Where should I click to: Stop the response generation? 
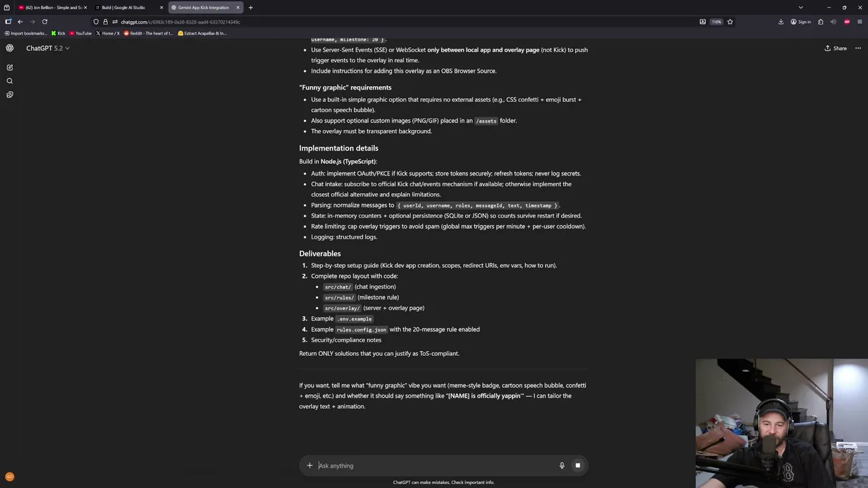pyautogui.click(x=578, y=466)
